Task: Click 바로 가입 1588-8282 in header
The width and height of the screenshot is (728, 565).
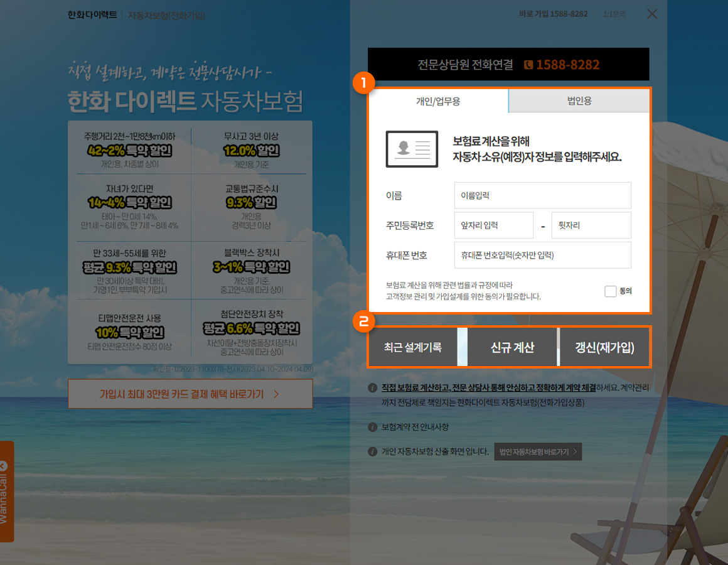Action: point(554,14)
